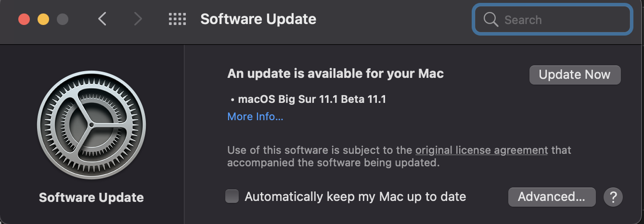
Task: Start the update with Update Now
Action: coord(575,75)
